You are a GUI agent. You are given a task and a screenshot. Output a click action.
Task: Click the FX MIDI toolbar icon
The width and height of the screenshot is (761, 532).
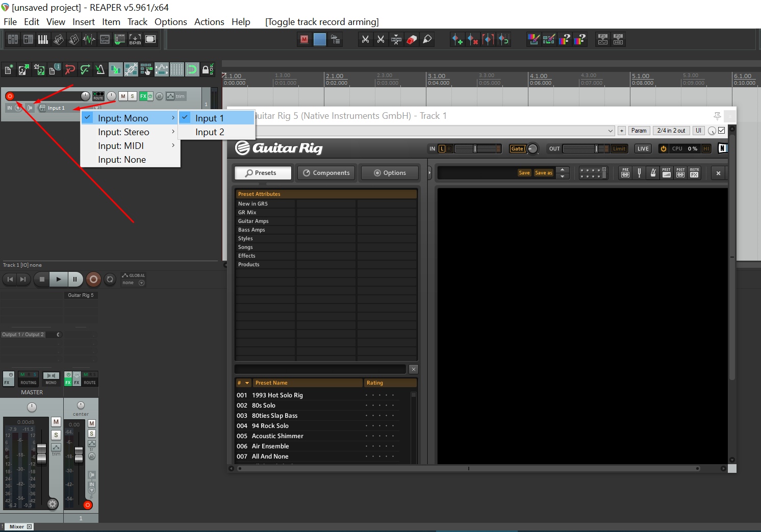pos(618,39)
